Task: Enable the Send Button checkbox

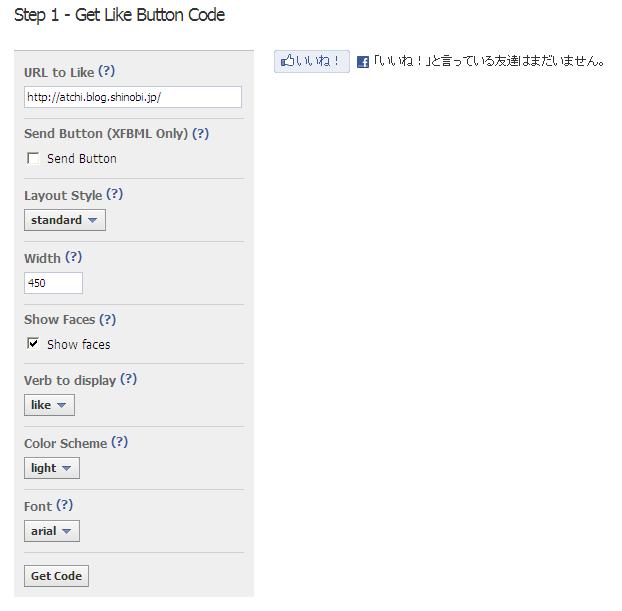Action: tap(34, 158)
